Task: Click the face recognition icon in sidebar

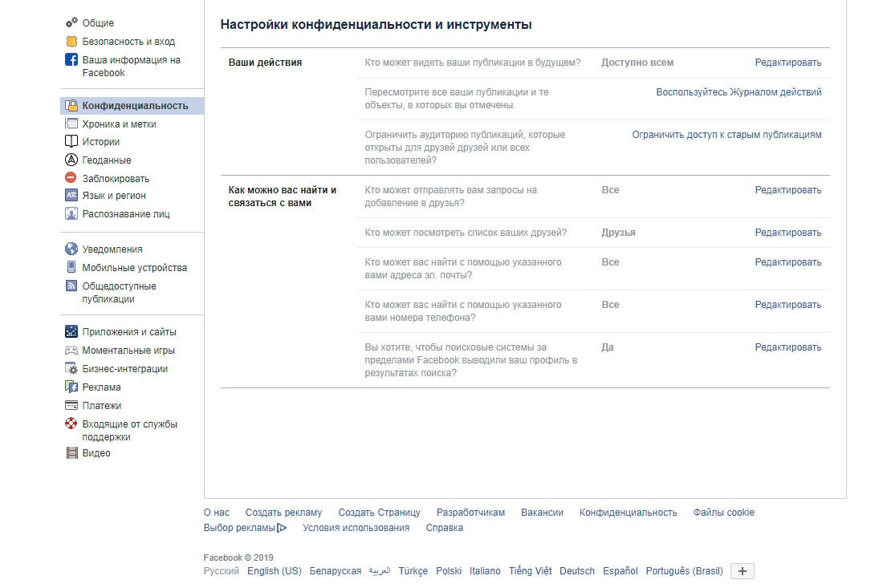Action: point(71,214)
